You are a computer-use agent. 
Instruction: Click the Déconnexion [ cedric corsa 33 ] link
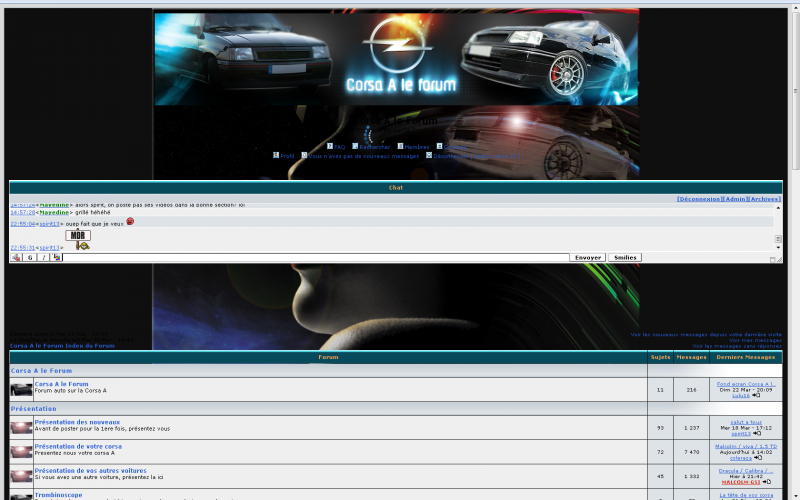click(x=477, y=156)
